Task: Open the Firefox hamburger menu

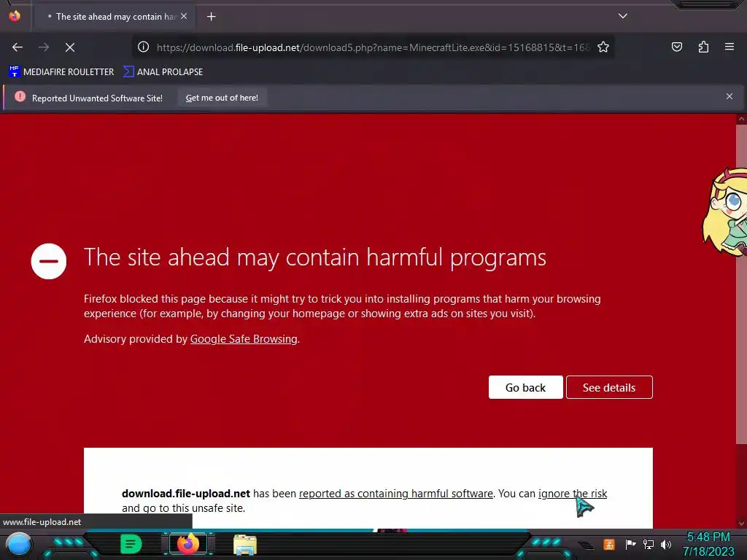Action: pos(729,47)
